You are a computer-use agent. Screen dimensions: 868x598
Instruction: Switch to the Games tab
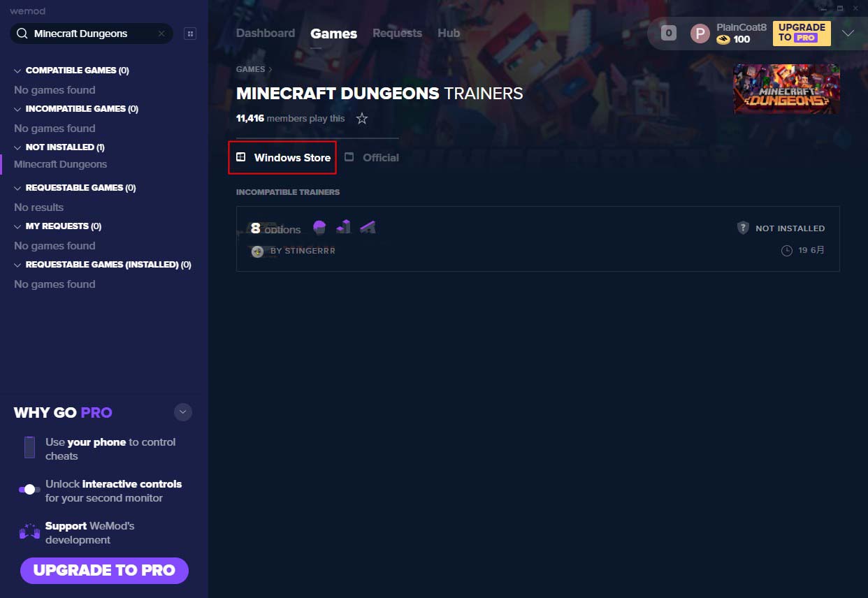pyautogui.click(x=334, y=34)
